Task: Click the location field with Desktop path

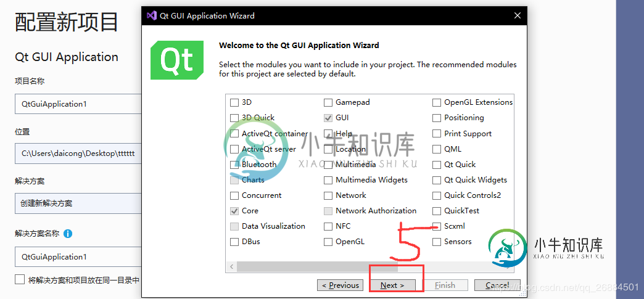Action: click(78, 154)
